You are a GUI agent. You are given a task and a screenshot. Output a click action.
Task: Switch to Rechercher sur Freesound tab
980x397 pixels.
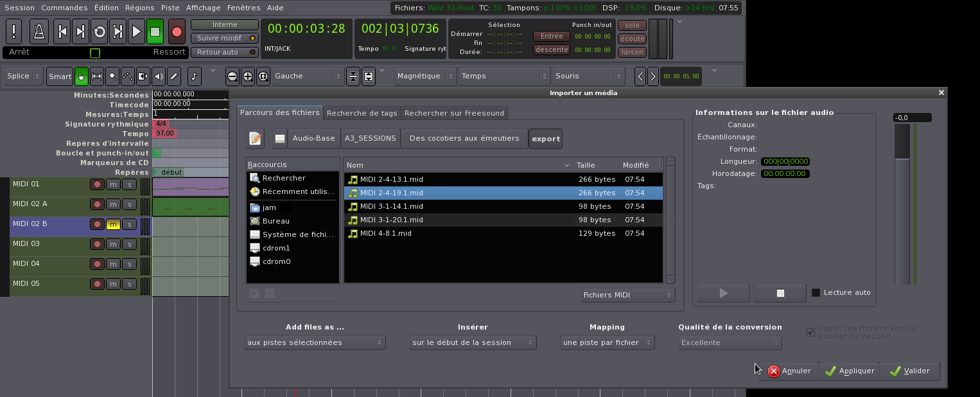point(455,113)
